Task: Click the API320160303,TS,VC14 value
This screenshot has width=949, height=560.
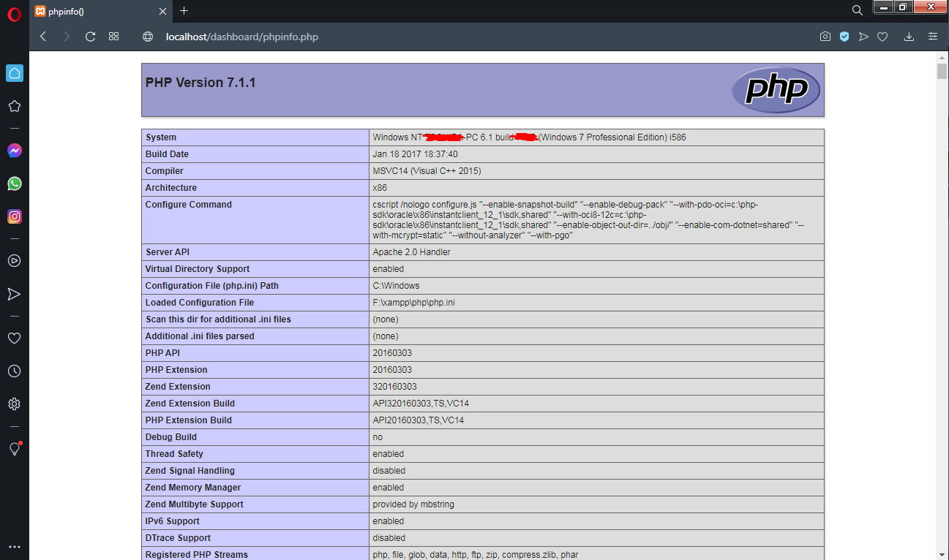Action: pos(421,404)
